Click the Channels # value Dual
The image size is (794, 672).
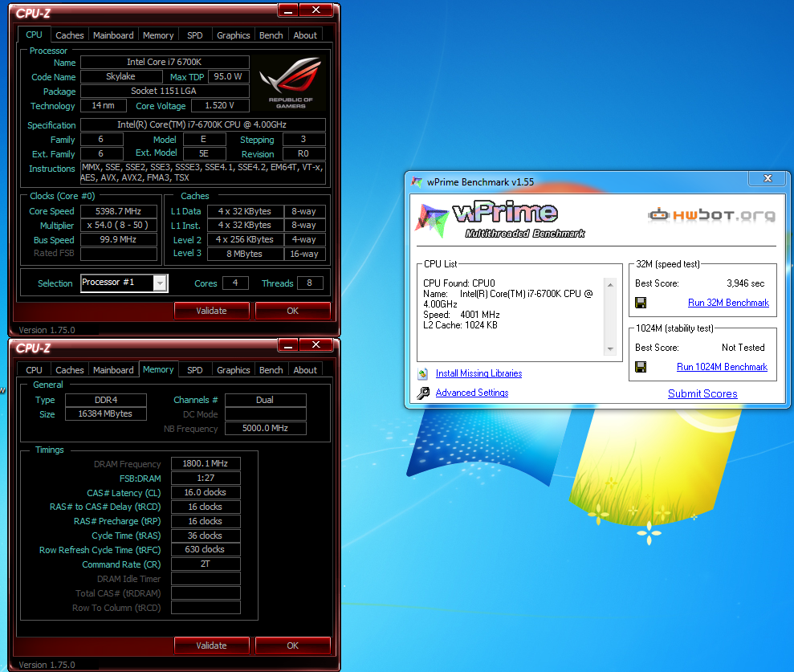click(x=266, y=400)
